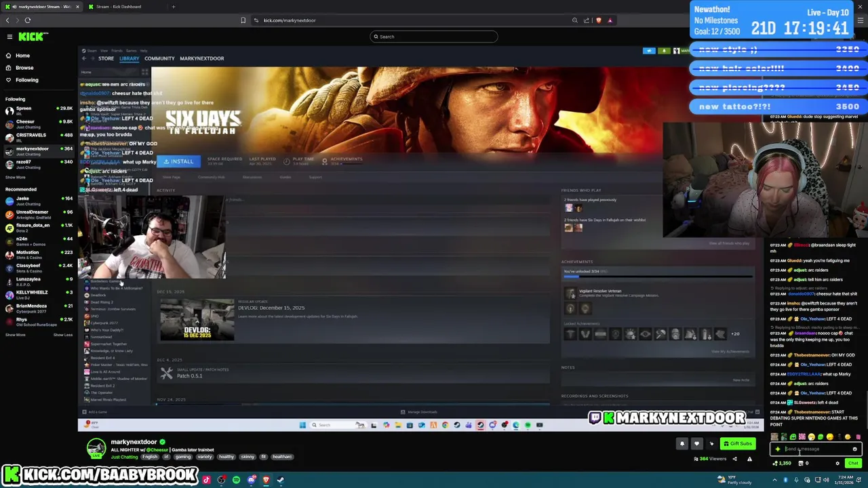Click the English language tag
Image resolution: width=868 pixels, height=488 pixels.
coord(150,457)
